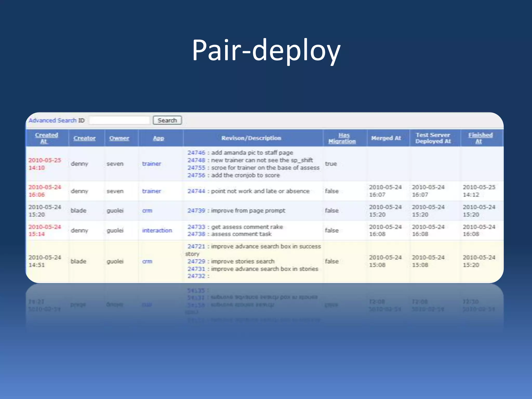Click the Search button
This screenshot has width=532, height=399.
tap(167, 120)
